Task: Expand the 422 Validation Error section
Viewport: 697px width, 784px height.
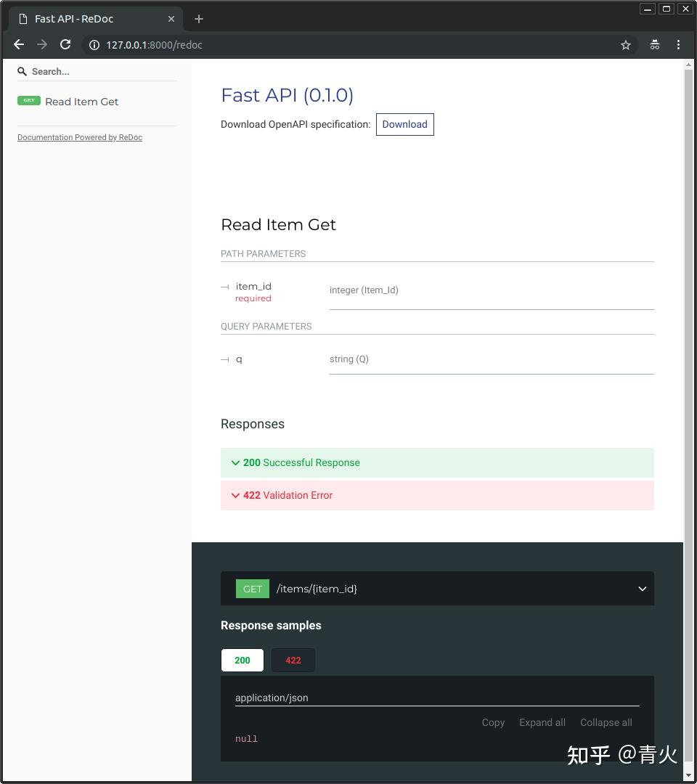Action: [288, 495]
